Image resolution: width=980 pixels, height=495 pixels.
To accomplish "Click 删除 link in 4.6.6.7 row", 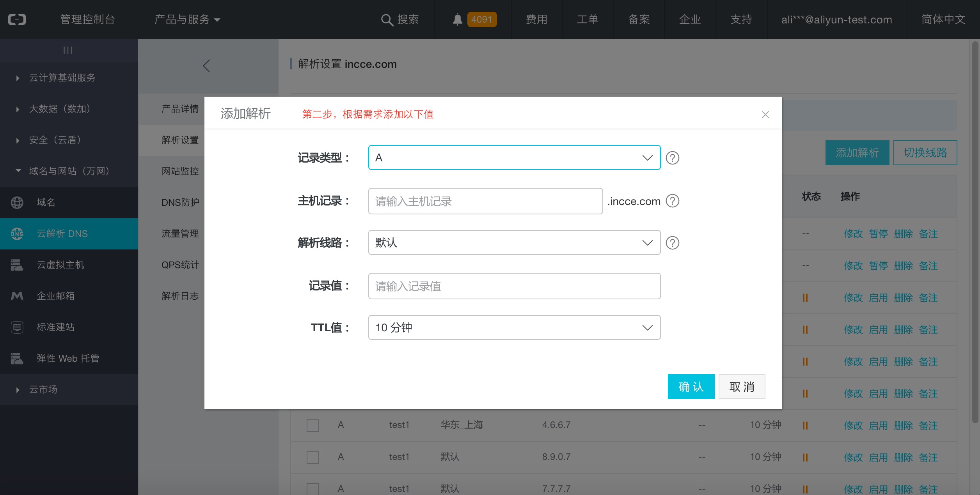I will pos(903,425).
